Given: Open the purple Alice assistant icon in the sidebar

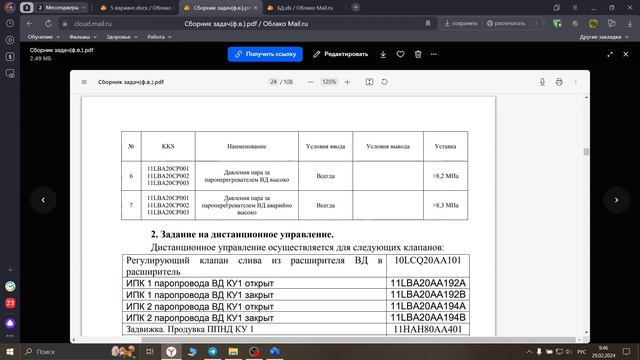Looking at the screenshot, I should [x=10, y=323].
